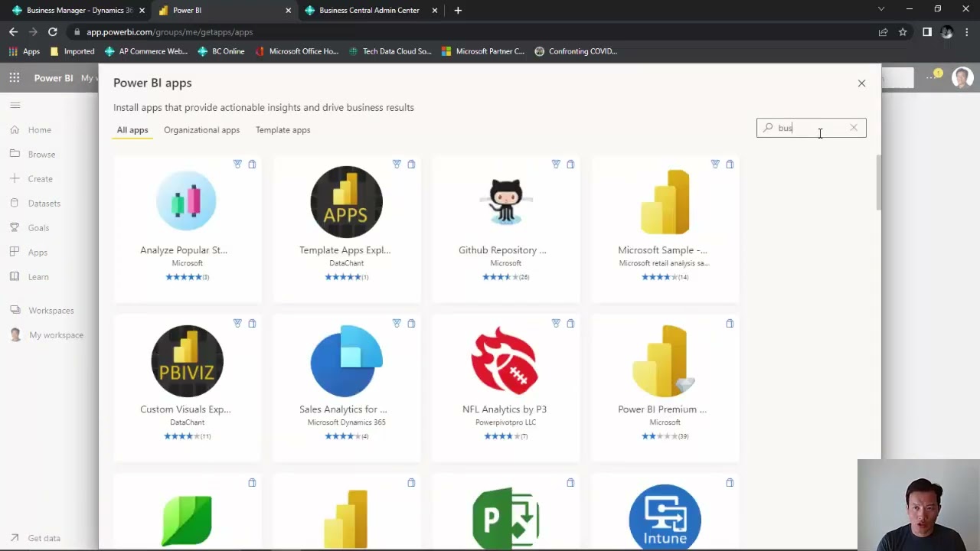Click the NFL Analytics by P3 title
The image size is (980, 551).
tap(505, 409)
